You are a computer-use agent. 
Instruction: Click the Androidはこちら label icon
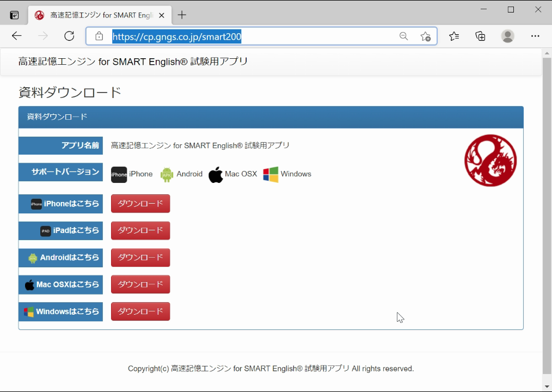pos(33,258)
